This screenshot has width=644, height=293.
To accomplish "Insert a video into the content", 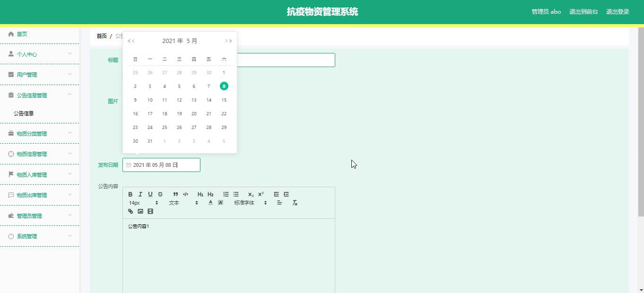I will [x=150, y=211].
